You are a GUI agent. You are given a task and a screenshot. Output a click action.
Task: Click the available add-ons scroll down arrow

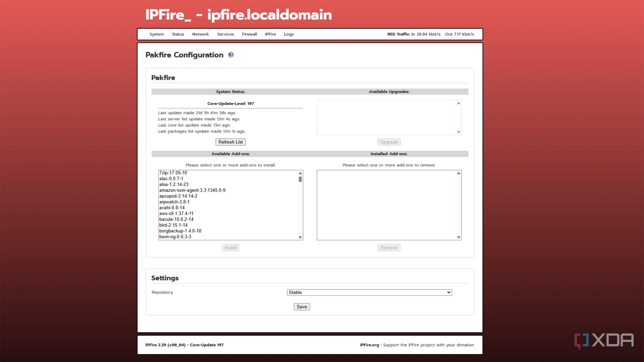point(300,237)
